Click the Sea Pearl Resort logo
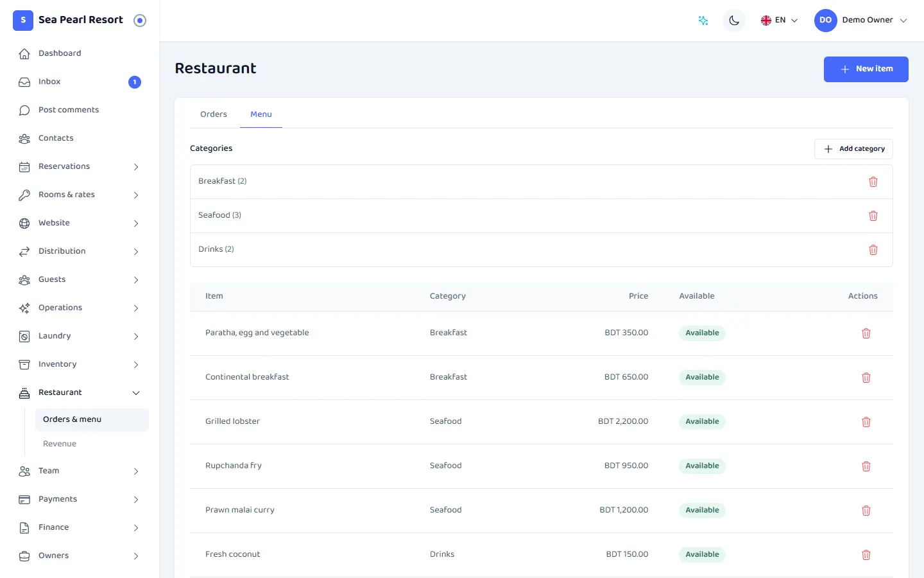Screen dimensions: 924x578 (23, 20)
